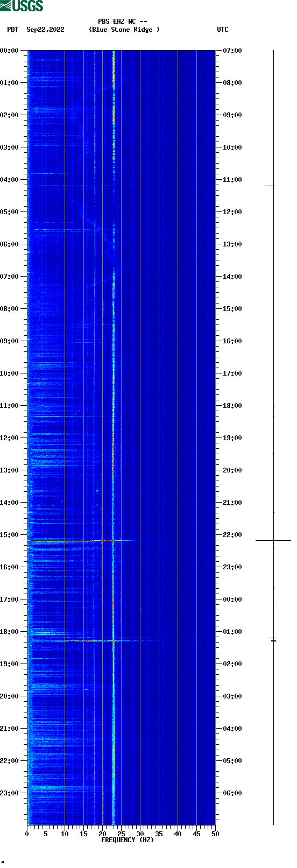Click the '18:00' PDT time label

pos(10,632)
